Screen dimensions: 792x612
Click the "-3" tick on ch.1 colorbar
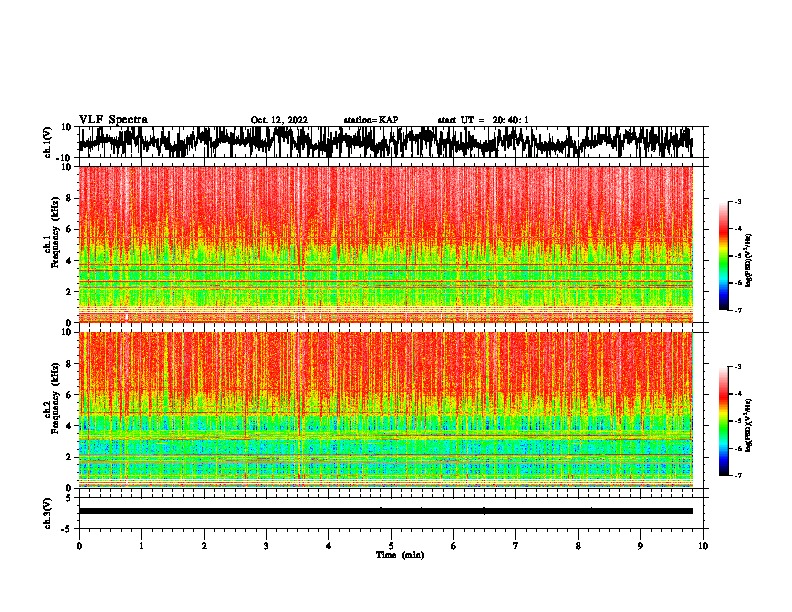[x=738, y=201]
